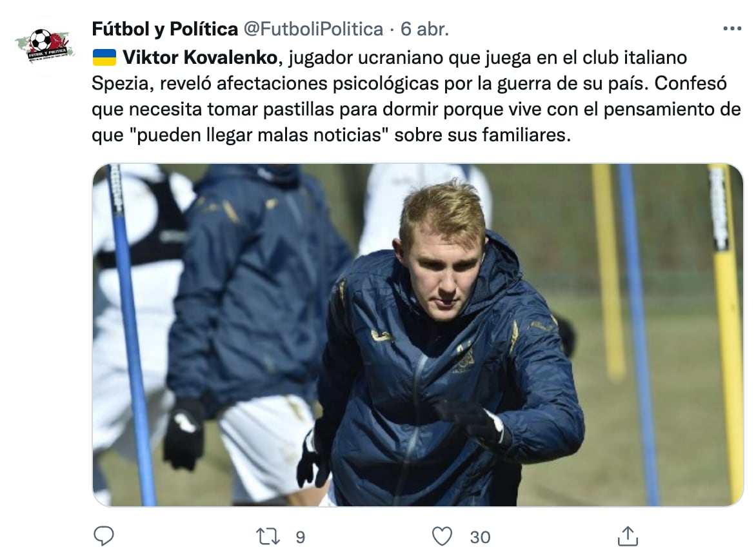Click the player's black glove at far left of photo
756x556 pixels.
pos(183,434)
